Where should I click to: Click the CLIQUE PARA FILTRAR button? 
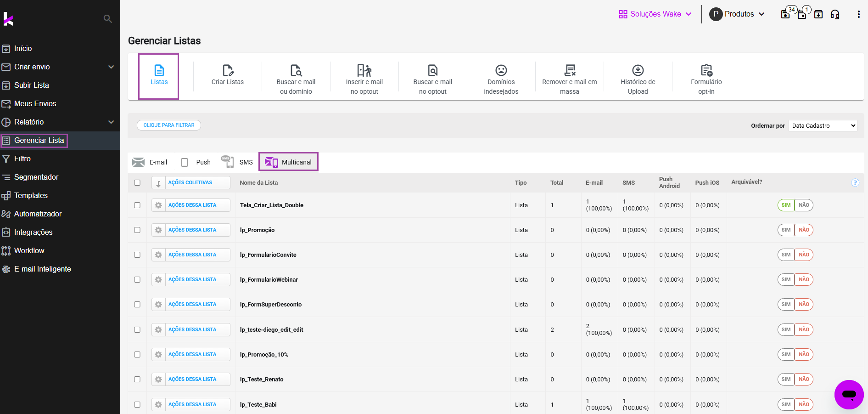(169, 125)
